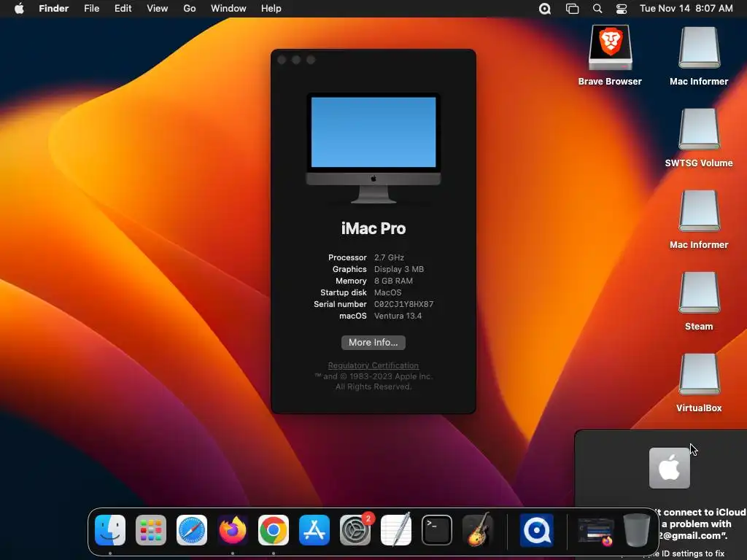Open TextEdit from the Dock
This screenshot has height=560, width=747.
pos(396,530)
